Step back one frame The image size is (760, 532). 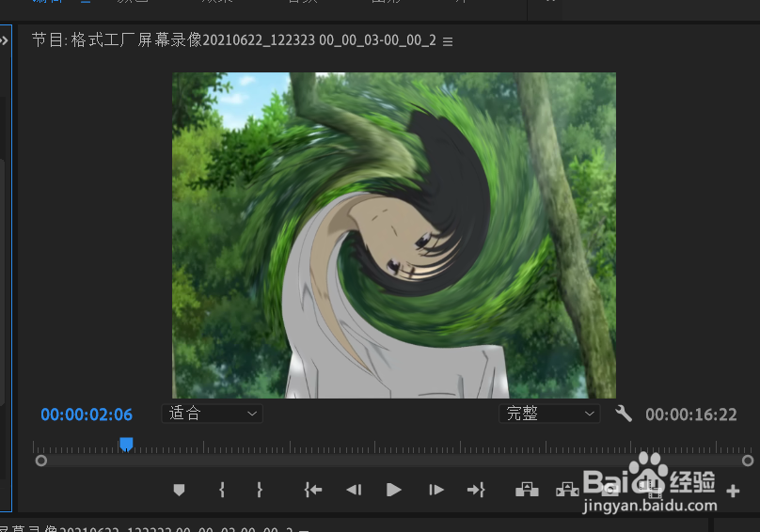pos(354,490)
